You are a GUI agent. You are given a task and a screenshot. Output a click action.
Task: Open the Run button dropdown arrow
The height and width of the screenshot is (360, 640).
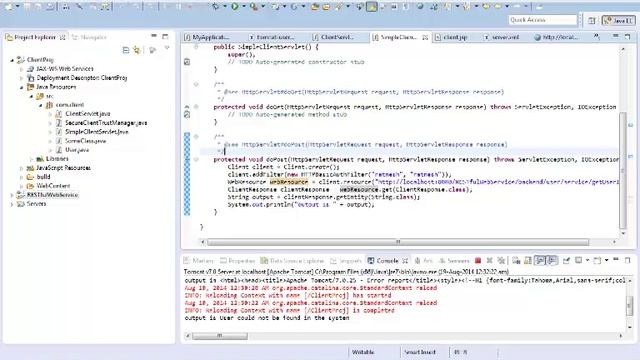tap(244, 6)
